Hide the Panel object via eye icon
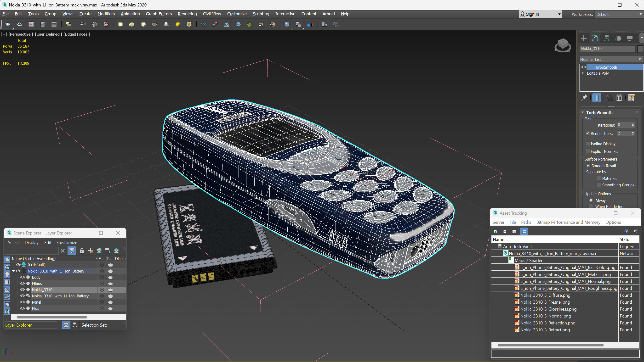The width and height of the screenshot is (644, 362). click(22, 302)
